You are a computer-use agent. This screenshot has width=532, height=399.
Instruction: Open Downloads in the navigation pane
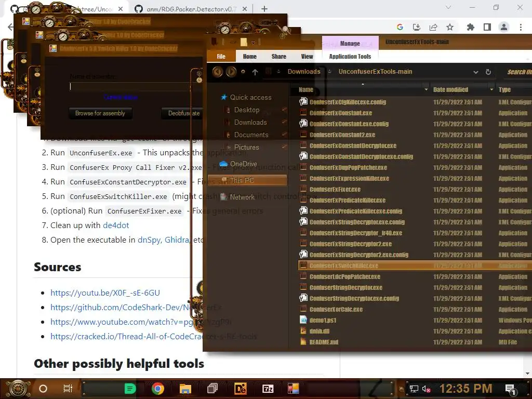point(250,123)
